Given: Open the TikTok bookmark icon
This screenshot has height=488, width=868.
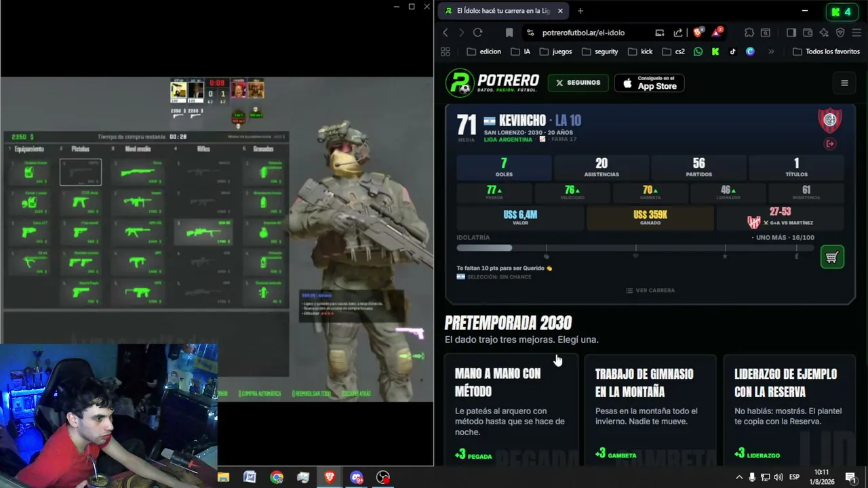Looking at the screenshot, I should tap(732, 52).
